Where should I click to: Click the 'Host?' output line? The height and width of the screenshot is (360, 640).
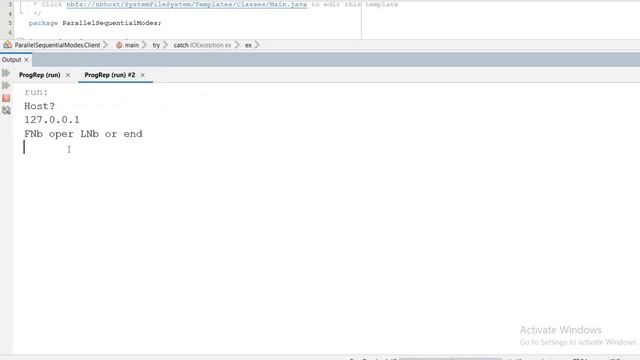(x=39, y=106)
